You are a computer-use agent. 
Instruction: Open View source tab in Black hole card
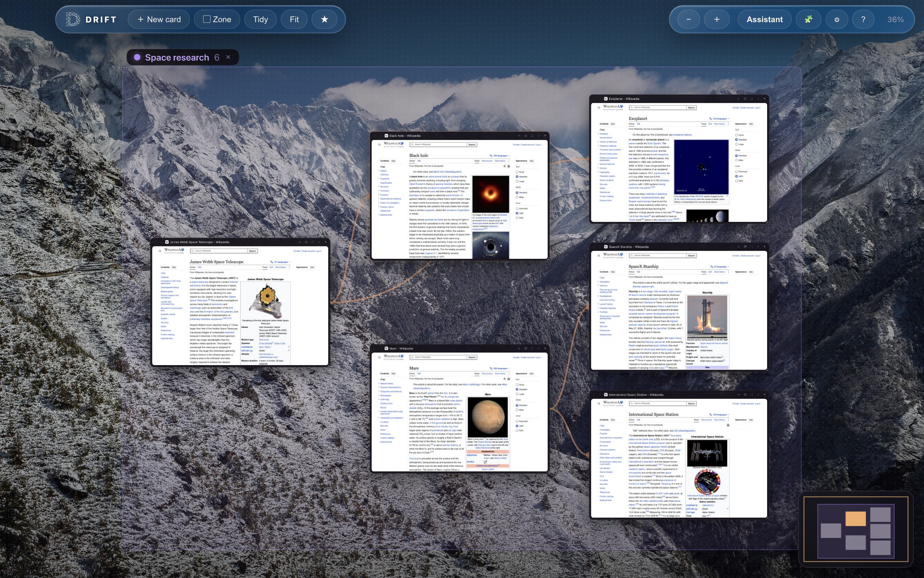pos(487,161)
